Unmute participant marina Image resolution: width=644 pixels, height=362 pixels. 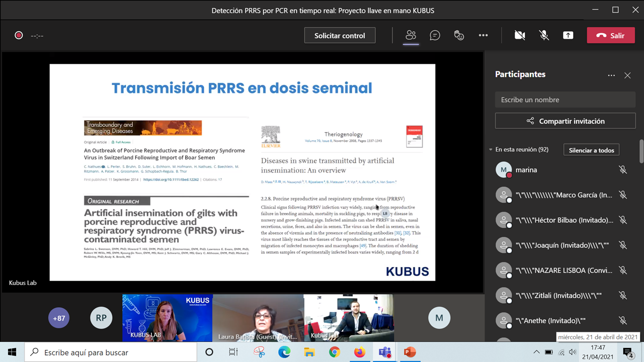623,169
